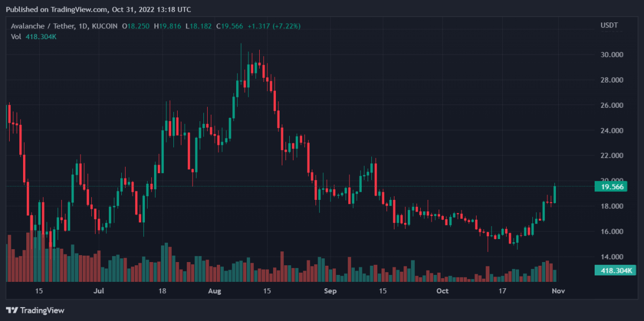Click the green 19.566 current price label

coord(611,186)
